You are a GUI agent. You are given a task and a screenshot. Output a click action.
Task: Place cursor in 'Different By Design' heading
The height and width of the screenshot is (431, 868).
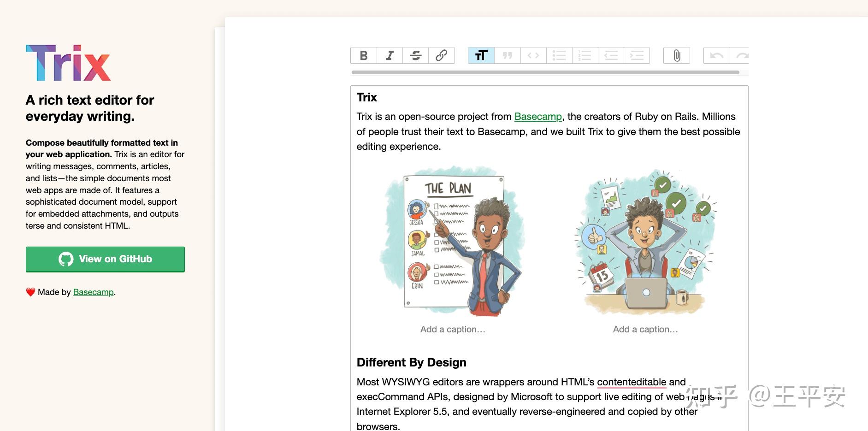(x=412, y=362)
